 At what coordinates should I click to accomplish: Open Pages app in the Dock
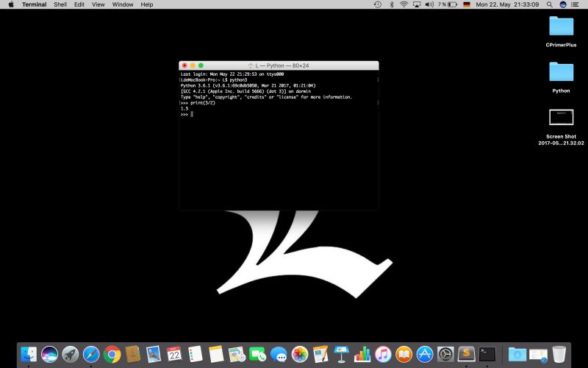[320, 354]
